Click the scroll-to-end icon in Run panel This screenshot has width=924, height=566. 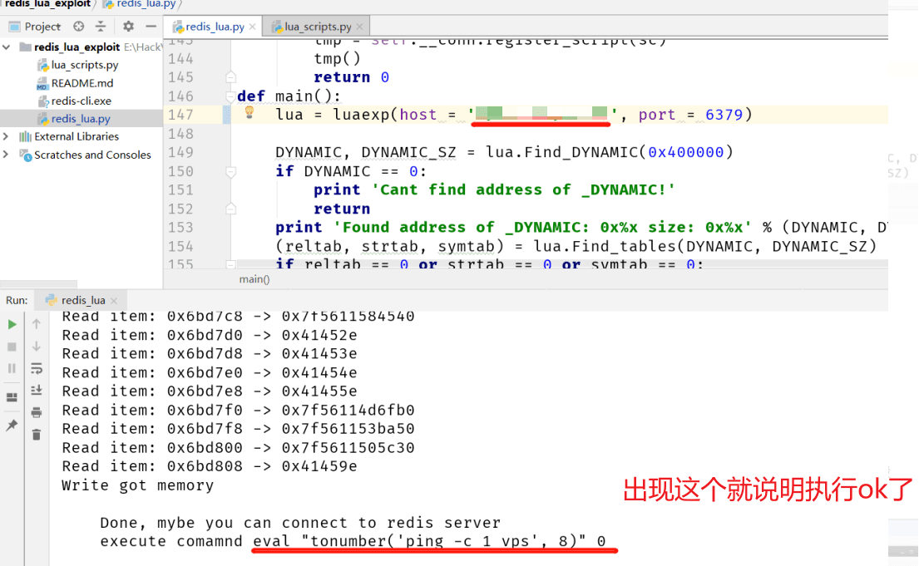37,390
